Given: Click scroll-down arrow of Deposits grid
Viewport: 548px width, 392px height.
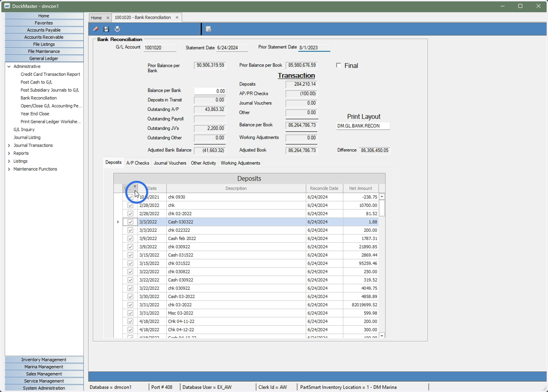Looking at the screenshot, I should pyautogui.click(x=382, y=335).
